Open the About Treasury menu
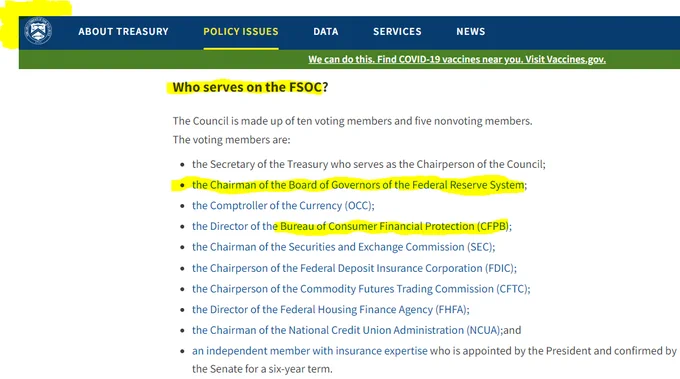This screenshot has width=680, height=379. (123, 32)
